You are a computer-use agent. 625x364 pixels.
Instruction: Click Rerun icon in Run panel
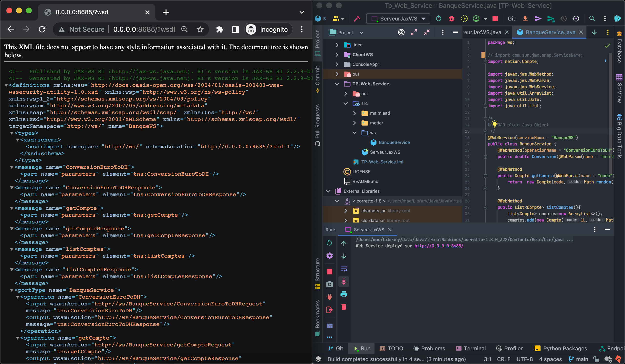pos(329,243)
